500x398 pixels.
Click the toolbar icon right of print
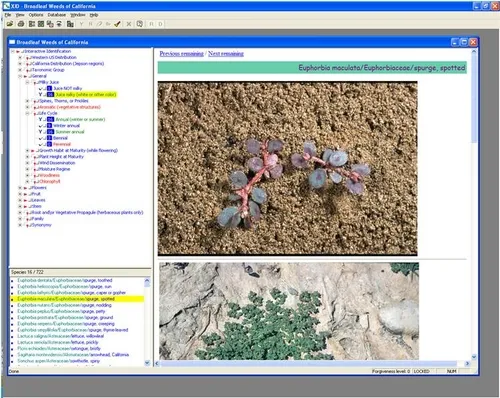click(x=32, y=24)
